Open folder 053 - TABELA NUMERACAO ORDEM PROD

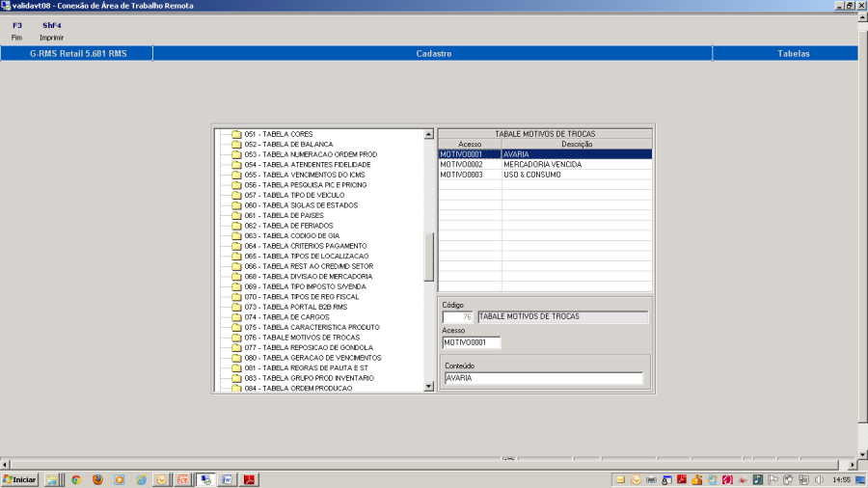coord(304,154)
